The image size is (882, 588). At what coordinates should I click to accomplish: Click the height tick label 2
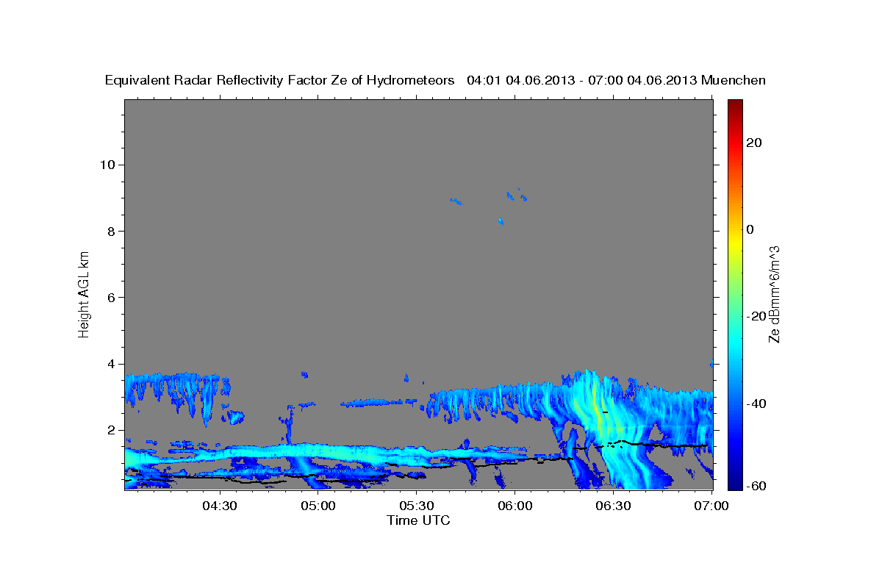point(111,430)
